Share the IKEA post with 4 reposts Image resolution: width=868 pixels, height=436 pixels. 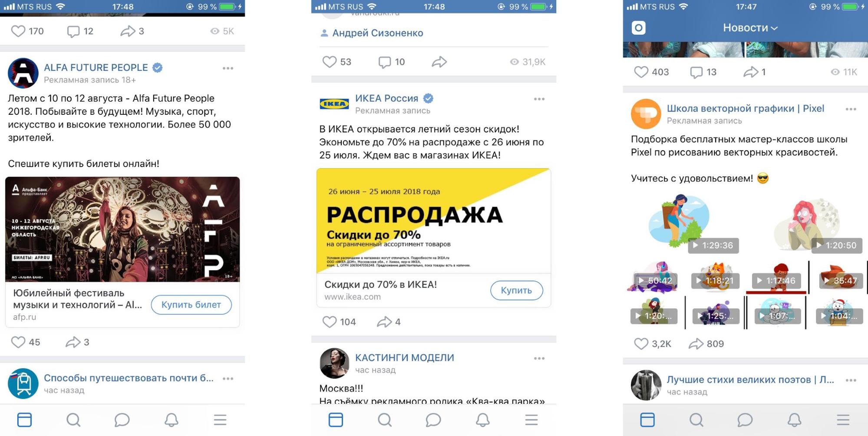(x=384, y=322)
